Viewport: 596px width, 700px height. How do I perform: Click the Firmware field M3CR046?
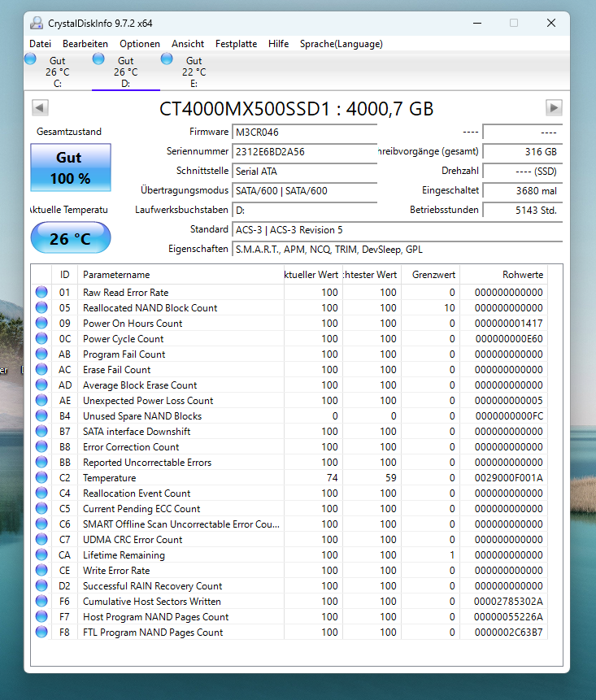[x=304, y=133]
